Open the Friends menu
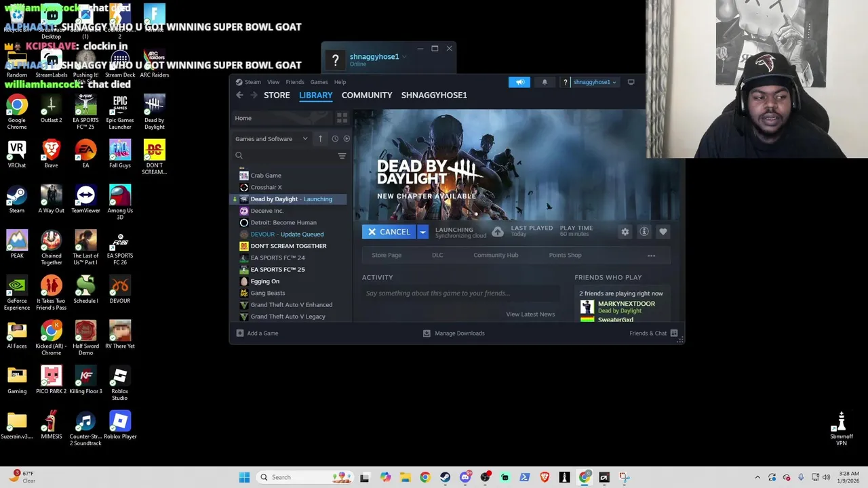868x488 pixels. pos(295,82)
